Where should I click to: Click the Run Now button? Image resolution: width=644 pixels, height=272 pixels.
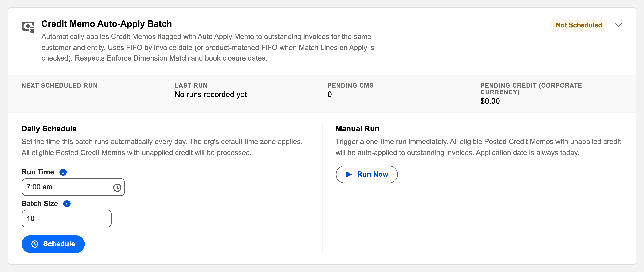tap(367, 174)
